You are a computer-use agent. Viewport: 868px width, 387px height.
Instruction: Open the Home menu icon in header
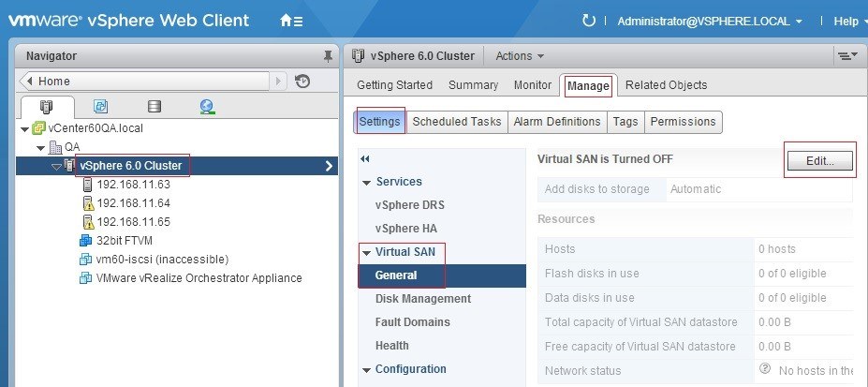(291, 21)
